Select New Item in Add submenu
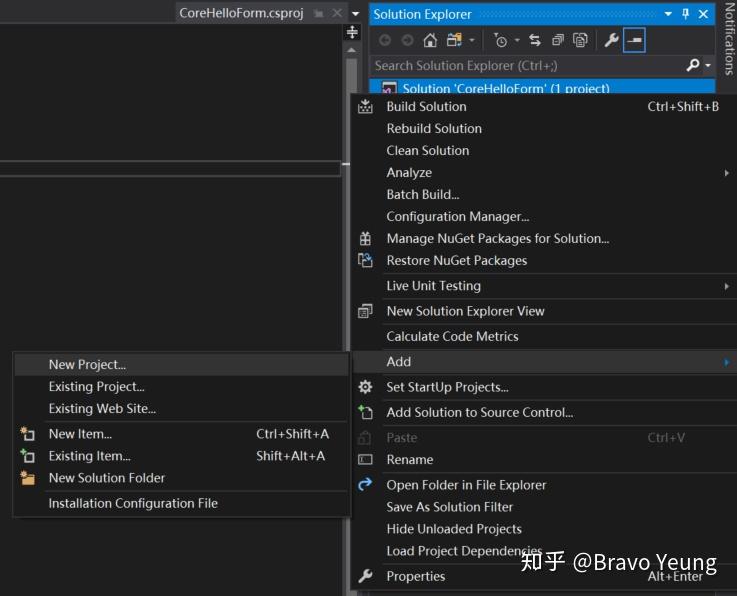The width and height of the screenshot is (737, 596). (x=181, y=434)
